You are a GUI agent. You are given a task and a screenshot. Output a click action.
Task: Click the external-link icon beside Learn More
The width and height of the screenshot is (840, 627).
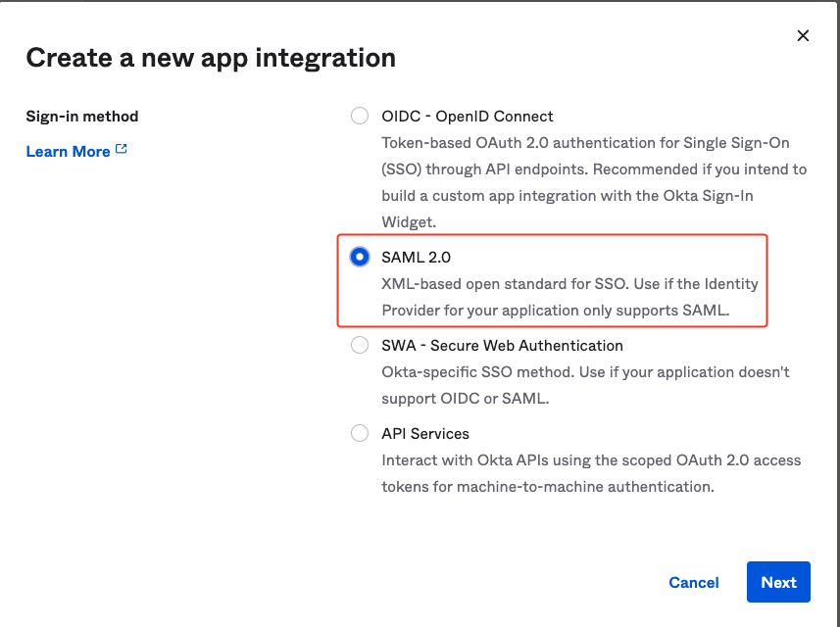click(120, 148)
